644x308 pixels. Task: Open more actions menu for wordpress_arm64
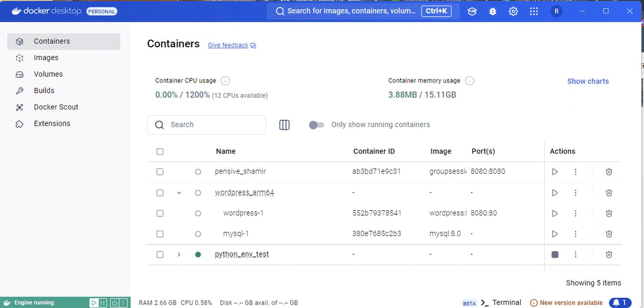point(575,193)
